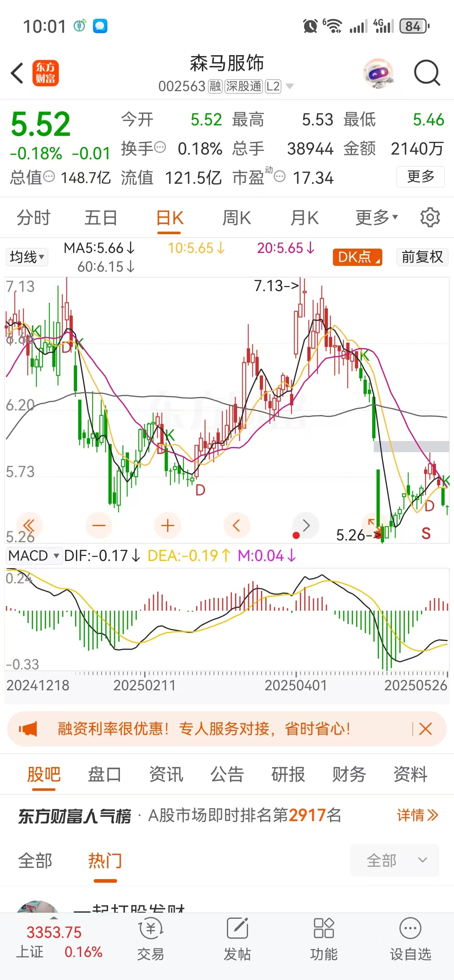Viewport: 454px width, 980px height.
Task: Tap the 5.52 current price
Action: click(41, 124)
